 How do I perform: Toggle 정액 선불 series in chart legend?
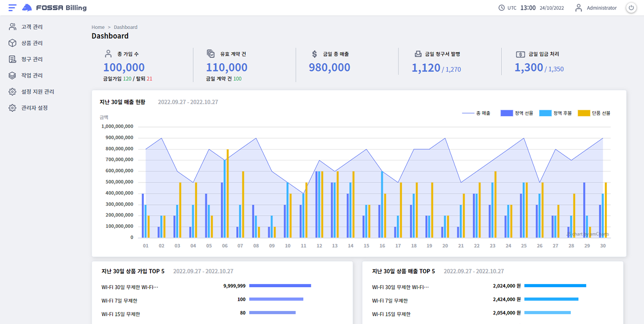(507, 113)
